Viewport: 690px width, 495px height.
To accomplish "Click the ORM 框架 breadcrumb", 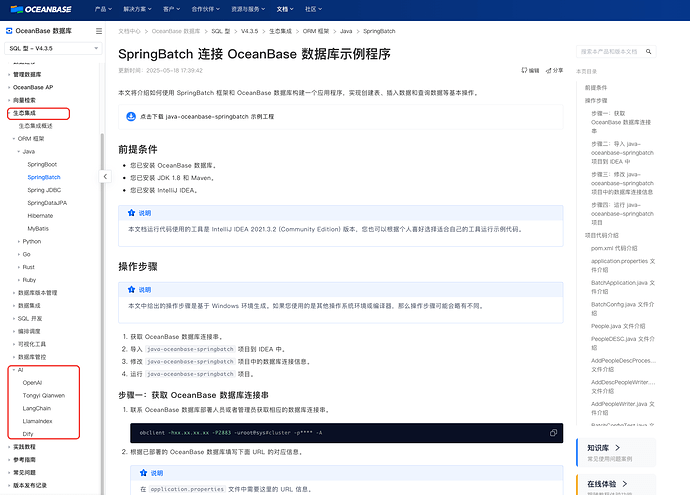I will click(x=316, y=31).
